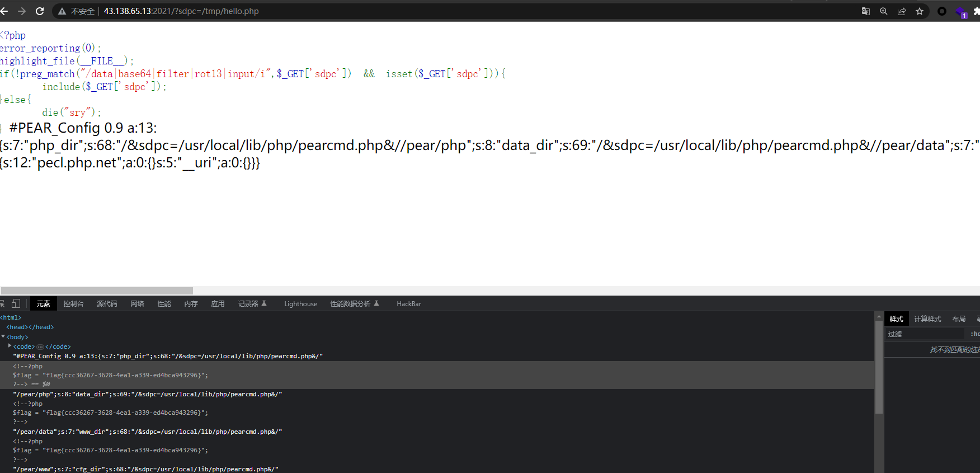
Task: Click the share page icon
Action: pyautogui.click(x=902, y=11)
